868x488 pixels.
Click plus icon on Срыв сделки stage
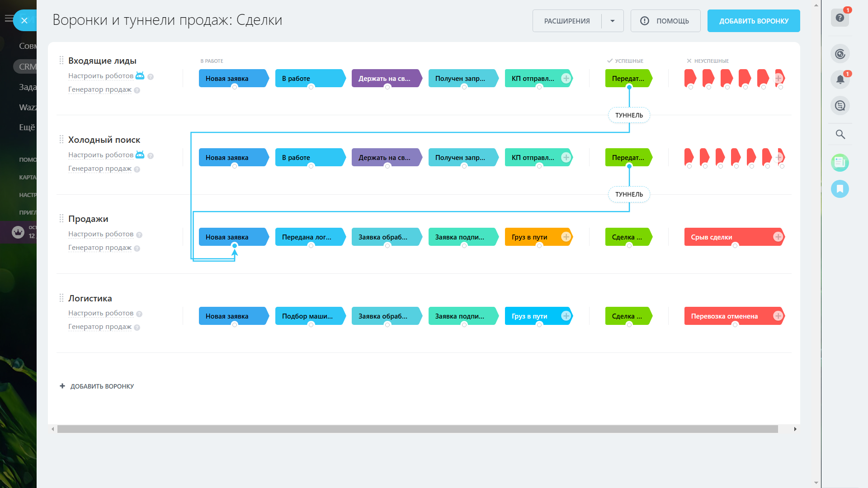tap(778, 237)
